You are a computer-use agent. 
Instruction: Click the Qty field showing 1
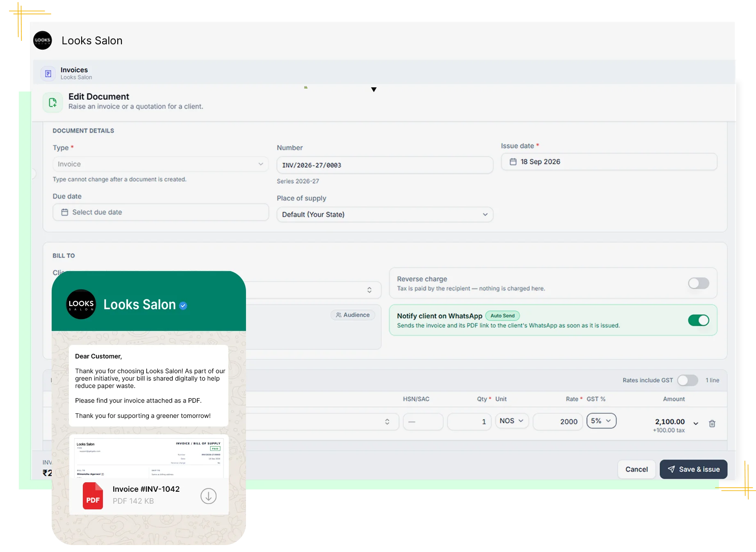click(x=469, y=422)
